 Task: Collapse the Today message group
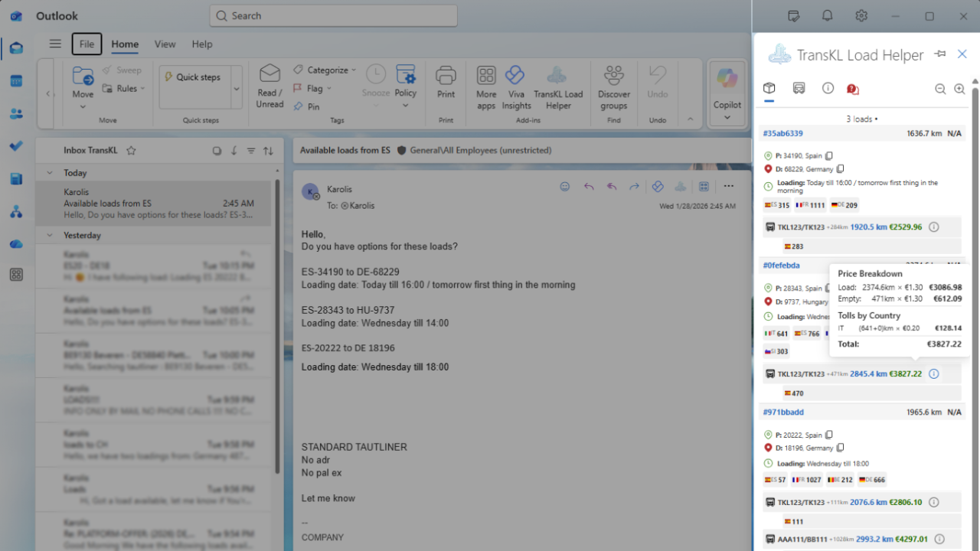point(50,173)
